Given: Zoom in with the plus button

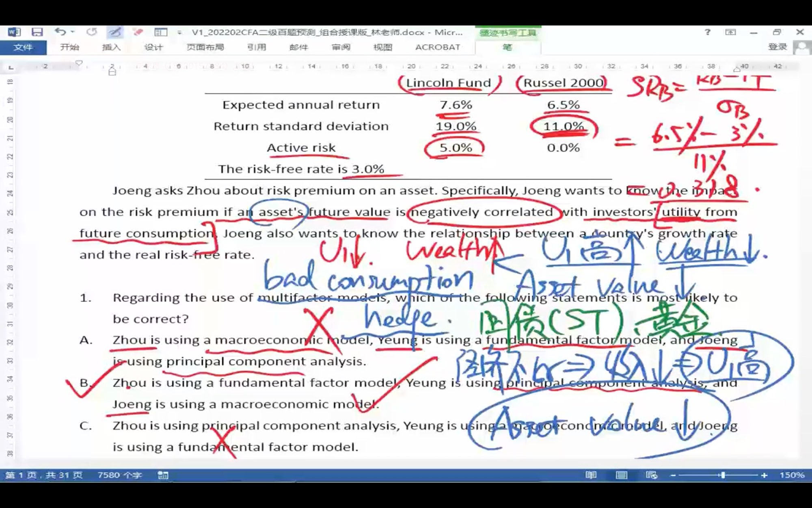Looking at the screenshot, I should (x=764, y=475).
